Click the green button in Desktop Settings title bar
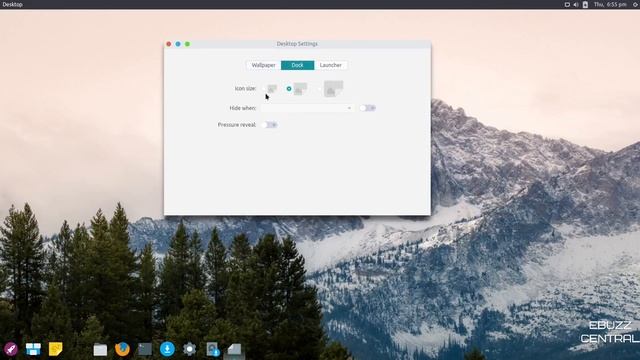 pos(187,44)
